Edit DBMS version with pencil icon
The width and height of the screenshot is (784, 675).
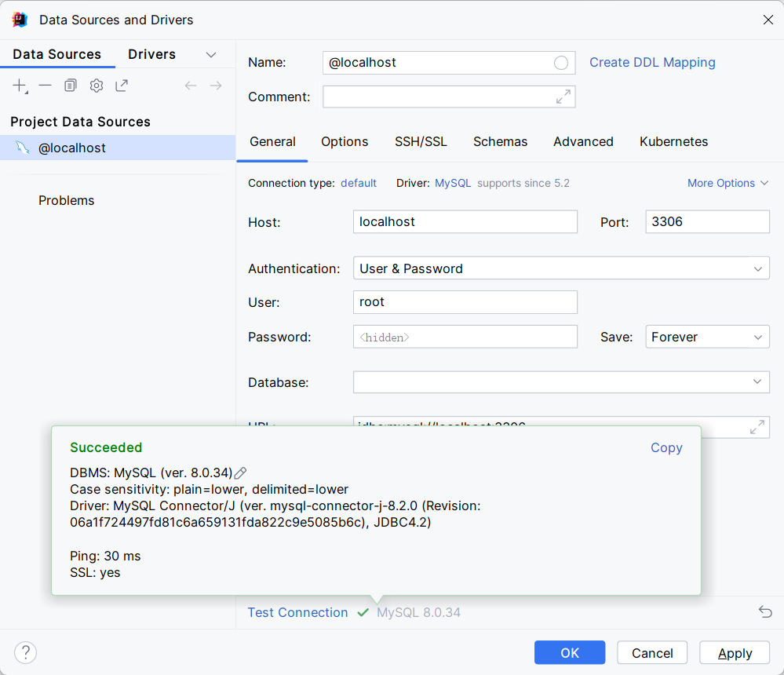240,472
